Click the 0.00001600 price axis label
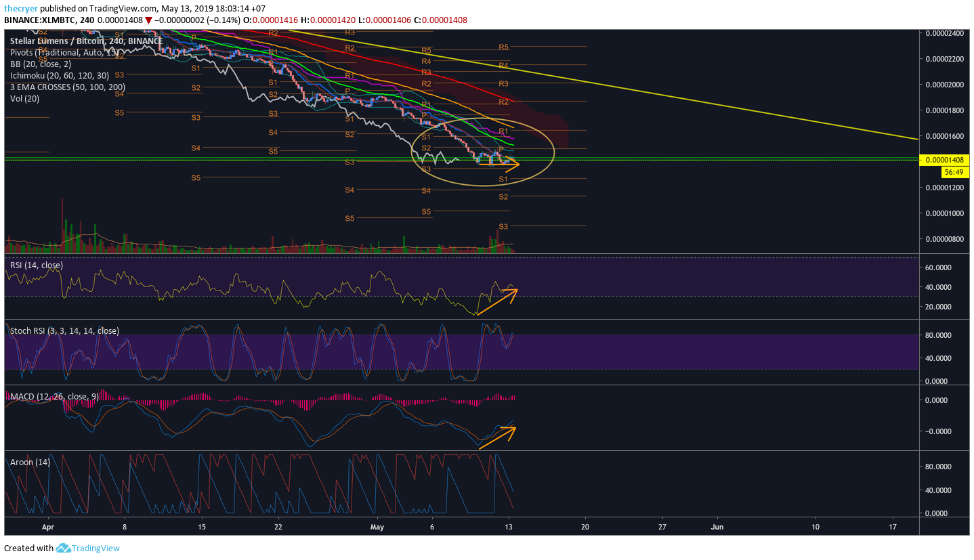Screen dimensions: 974x560 pos(944,136)
